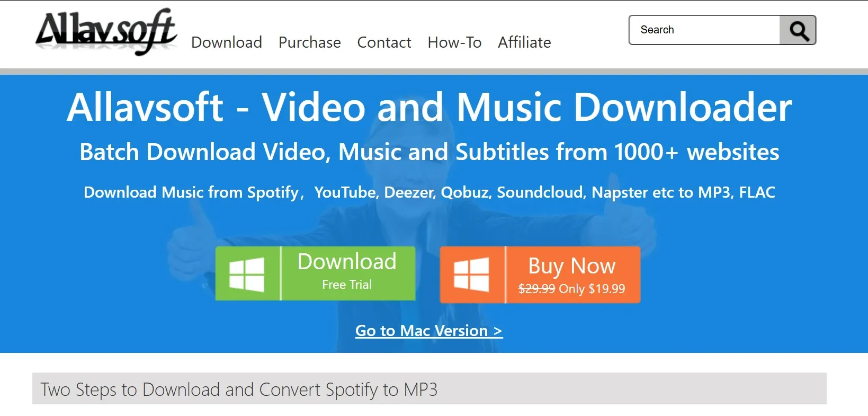Viewport: 868px width, 416px height.
Task: Click Download Music from Spotify, YouTube line
Action: (x=429, y=192)
